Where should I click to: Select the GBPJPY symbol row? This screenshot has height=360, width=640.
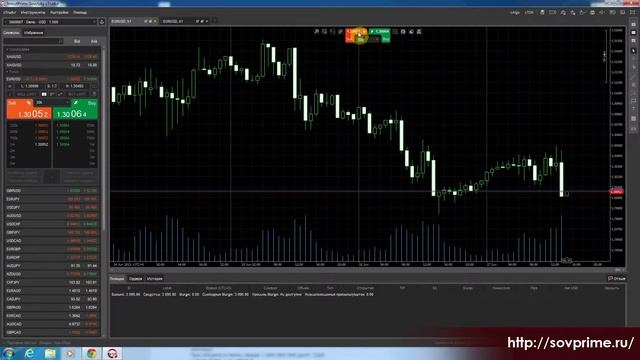click(52, 232)
